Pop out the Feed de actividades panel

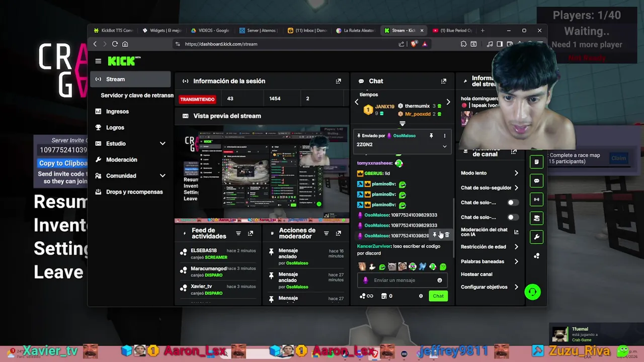(x=250, y=233)
